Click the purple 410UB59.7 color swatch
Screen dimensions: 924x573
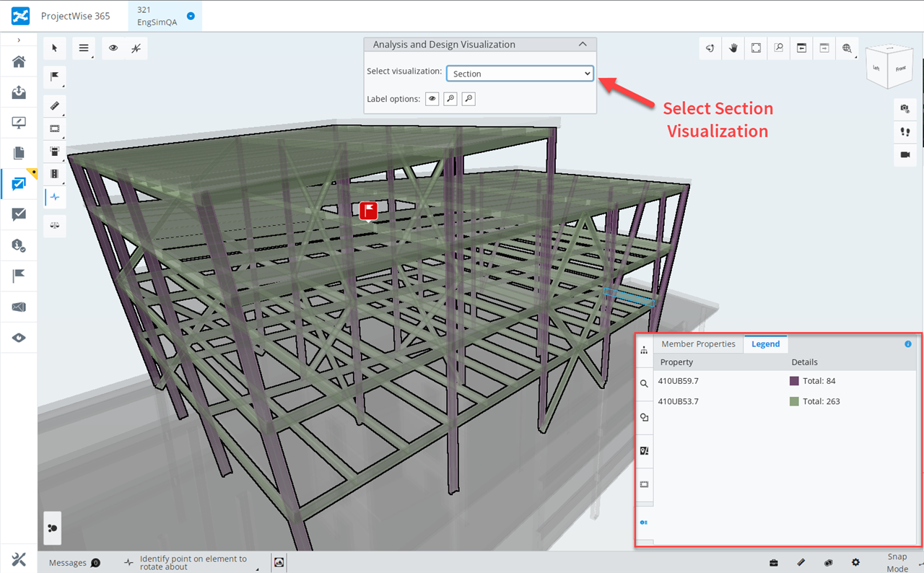click(x=795, y=381)
